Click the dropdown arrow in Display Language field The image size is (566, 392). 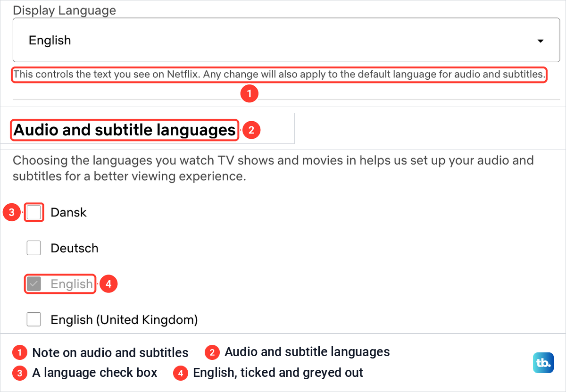(541, 41)
